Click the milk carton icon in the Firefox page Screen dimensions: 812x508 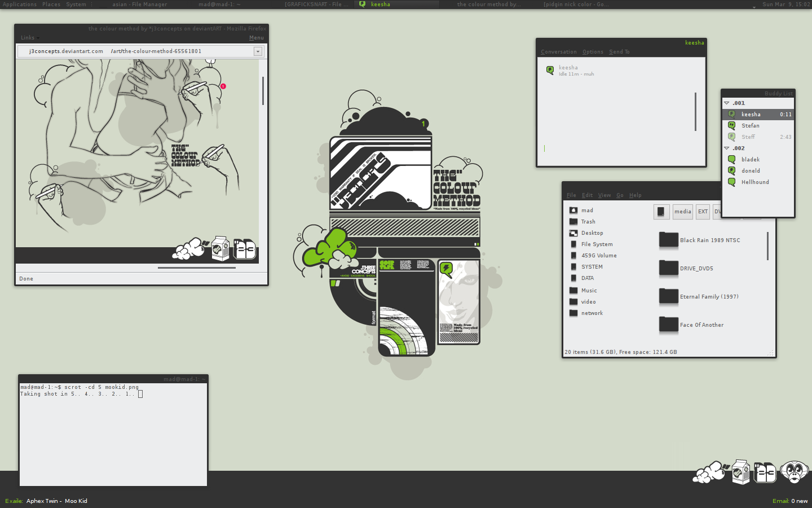coord(220,248)
